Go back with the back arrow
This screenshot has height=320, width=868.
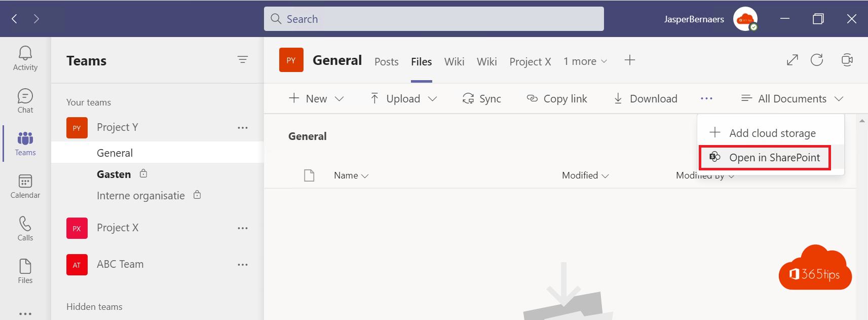pos(14,19)
